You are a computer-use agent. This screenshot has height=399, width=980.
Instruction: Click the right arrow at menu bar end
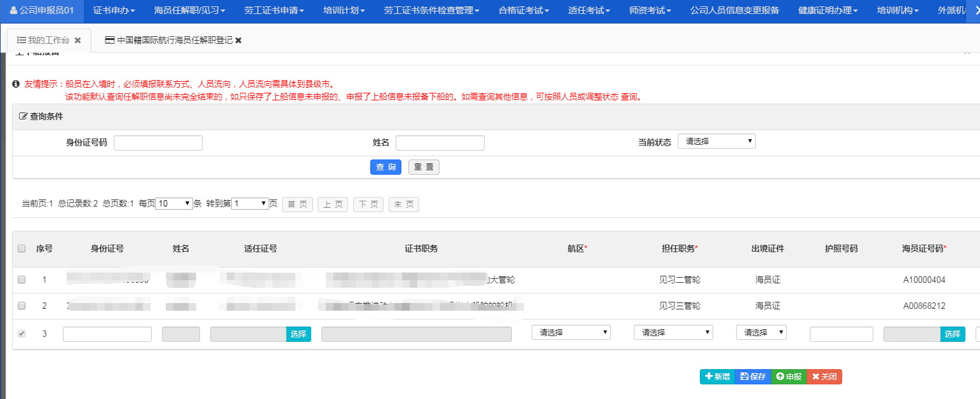pyautogui.click(x=972, y=10)
